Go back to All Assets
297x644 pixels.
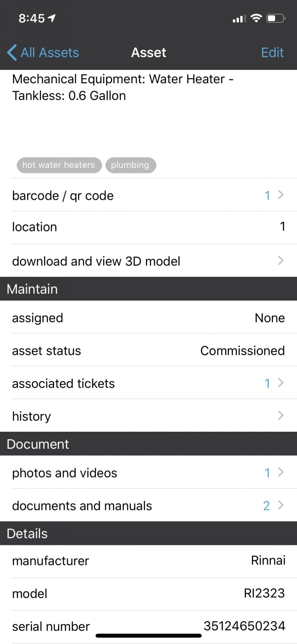tap(50, 53)
